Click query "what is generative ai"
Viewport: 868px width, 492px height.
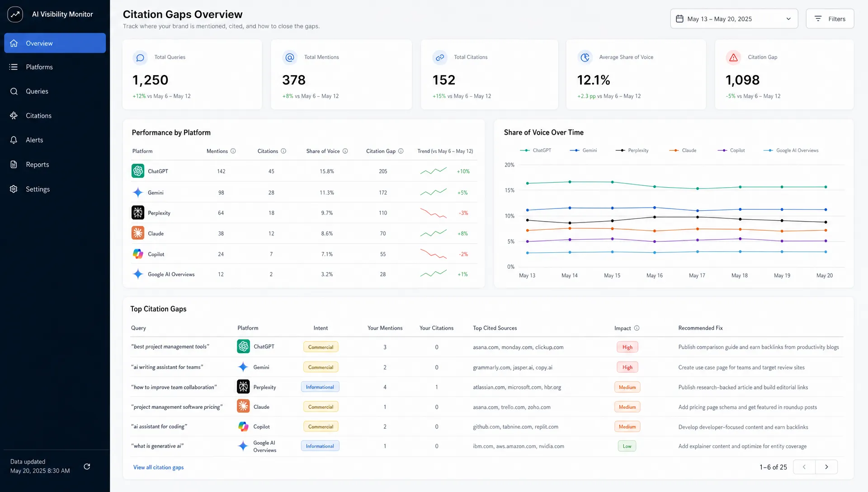(157, 446)
